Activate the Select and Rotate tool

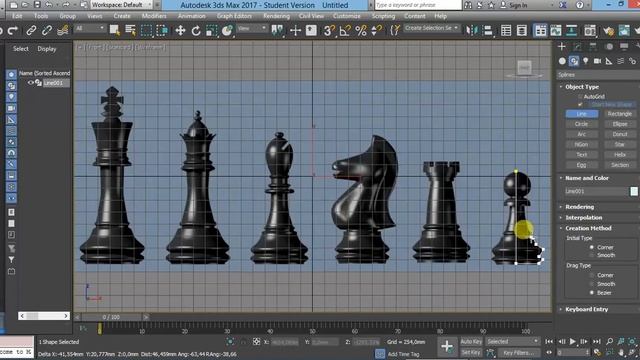click(x=196, y=31)
